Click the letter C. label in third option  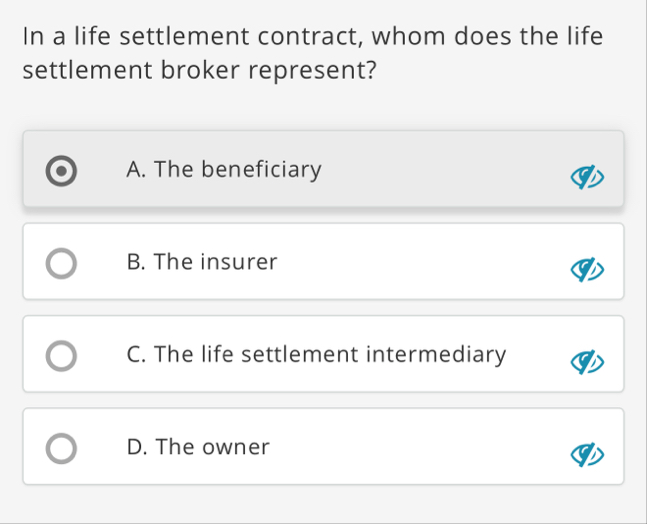click(x=136, y=354)
